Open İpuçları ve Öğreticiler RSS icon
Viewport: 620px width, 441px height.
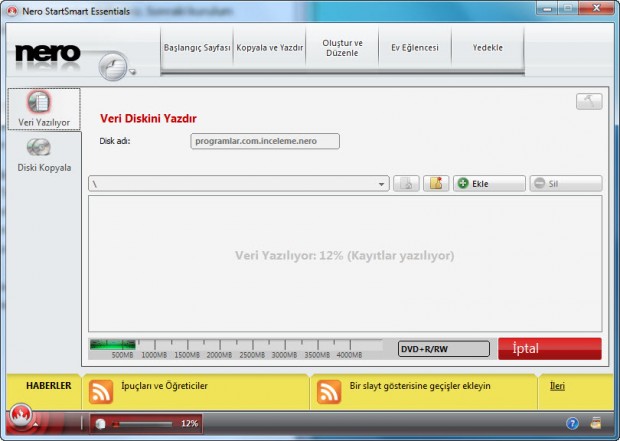pyautogui.click(x=101, y=392)
